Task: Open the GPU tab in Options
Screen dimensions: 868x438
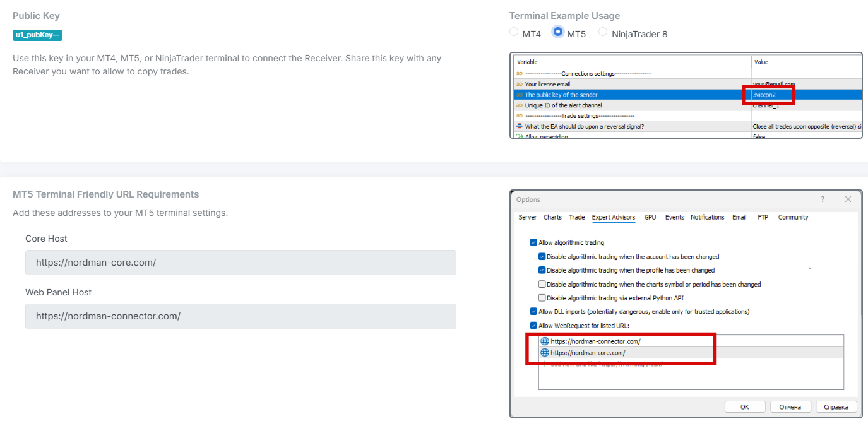Action: (650, 217)
